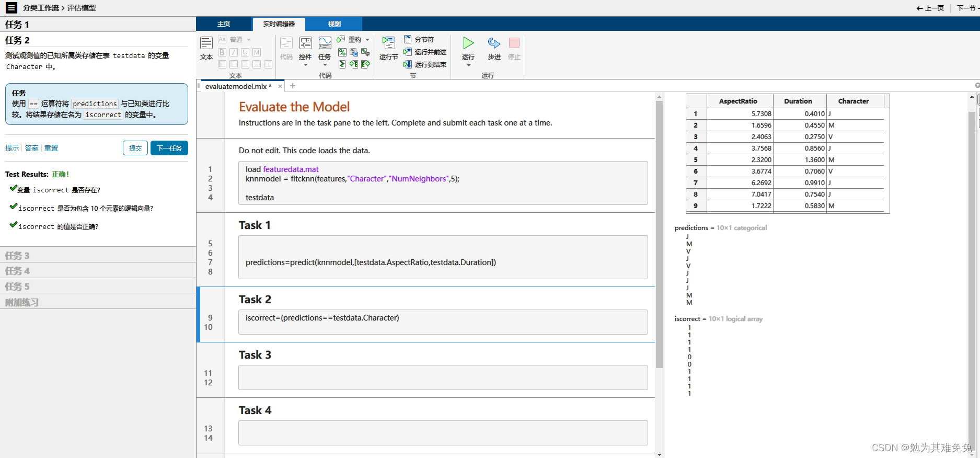Click the Task (任务) icon

pyautogui.click(x=325, y=43)
